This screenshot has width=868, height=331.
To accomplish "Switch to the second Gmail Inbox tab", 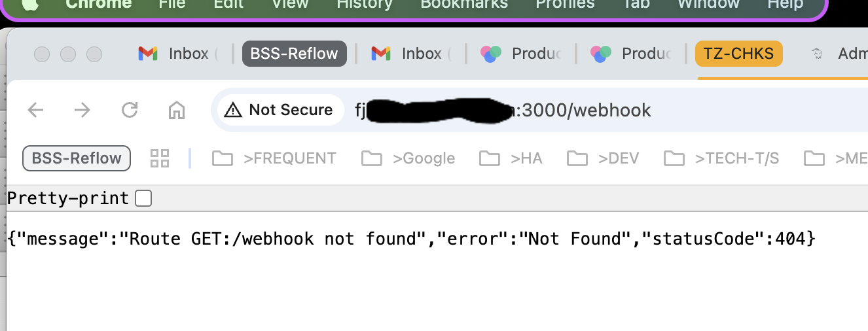I will point(411,54).
